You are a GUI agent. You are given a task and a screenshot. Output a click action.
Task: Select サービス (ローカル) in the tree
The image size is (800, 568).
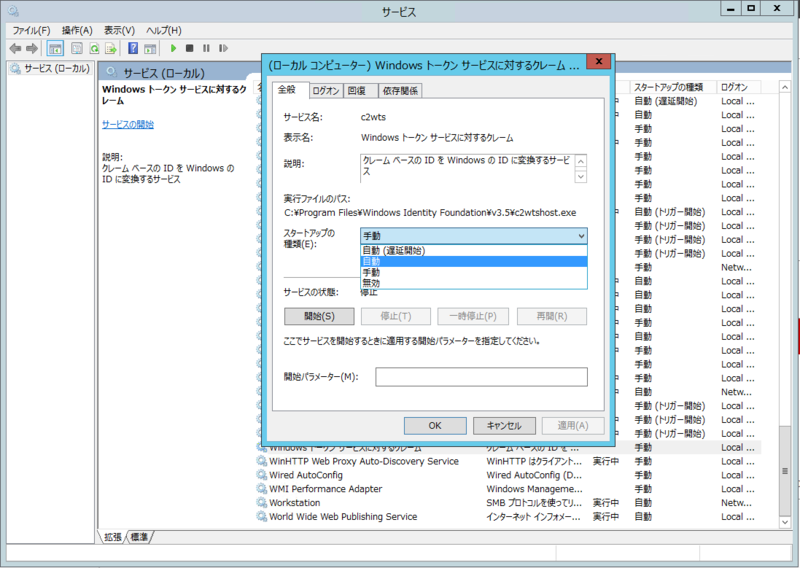(56, 69)
